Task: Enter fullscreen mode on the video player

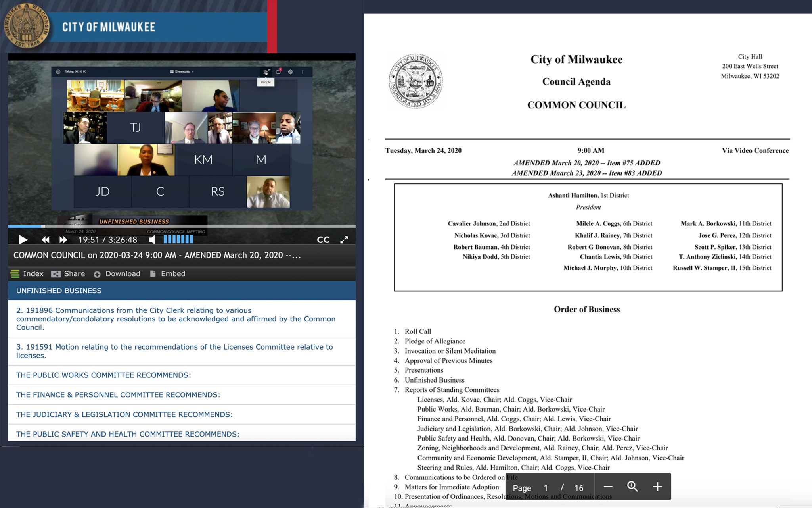Action: point(344,239)
